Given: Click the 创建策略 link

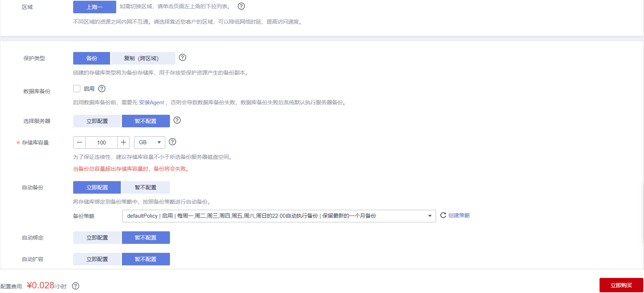Looking at the screenshot, I should point(459,215).
